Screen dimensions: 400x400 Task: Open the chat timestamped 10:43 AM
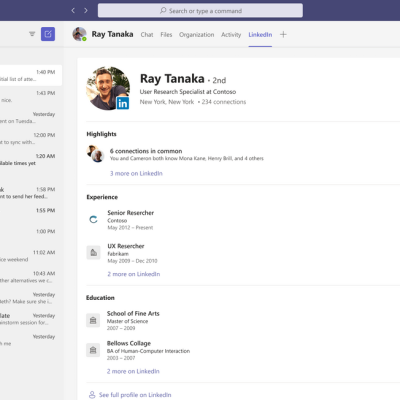(31, 277)
